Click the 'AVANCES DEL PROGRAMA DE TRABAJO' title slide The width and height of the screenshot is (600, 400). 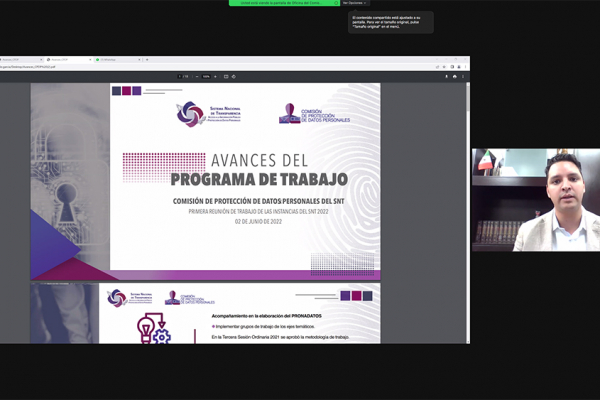point(205,181)
